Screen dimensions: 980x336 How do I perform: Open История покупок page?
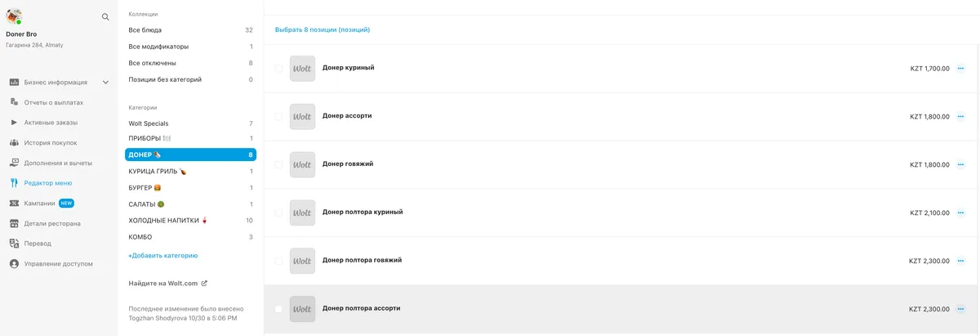tap(51, 142)
